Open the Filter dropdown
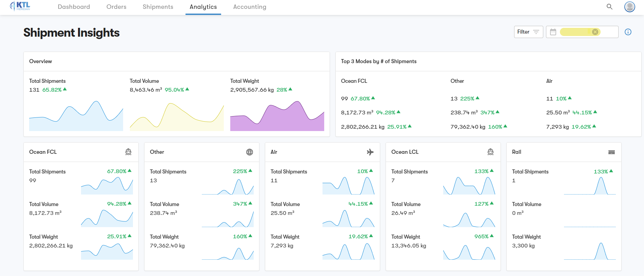Image resolution: width=644 pixels, height=276 pixels. (x=528, y=32)
